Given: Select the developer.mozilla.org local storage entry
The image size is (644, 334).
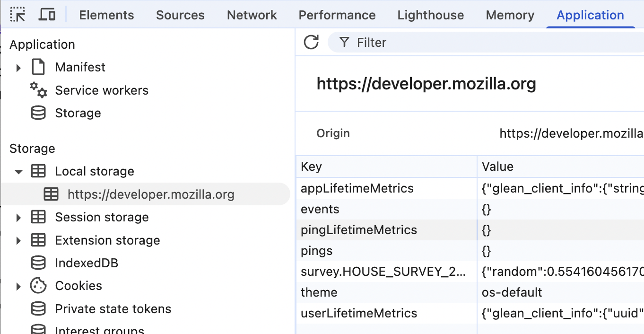Looking at the screenshot, I should click(x=150, y=194).
